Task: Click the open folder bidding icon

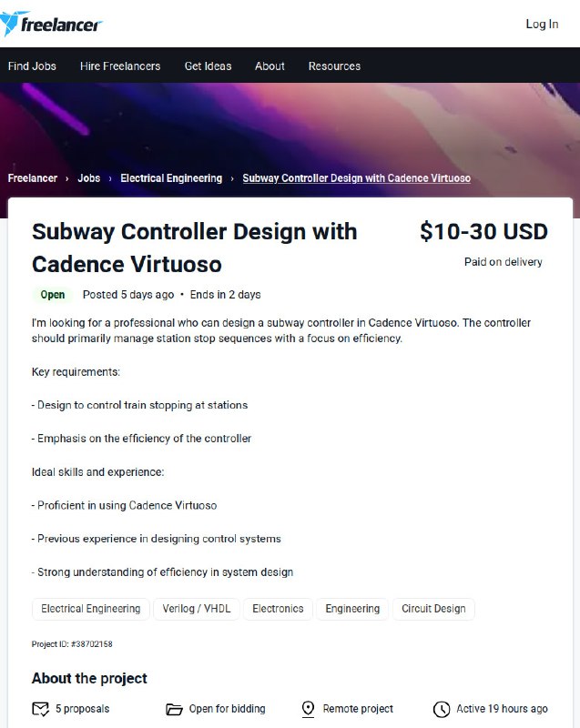Action: pos(174,710)
